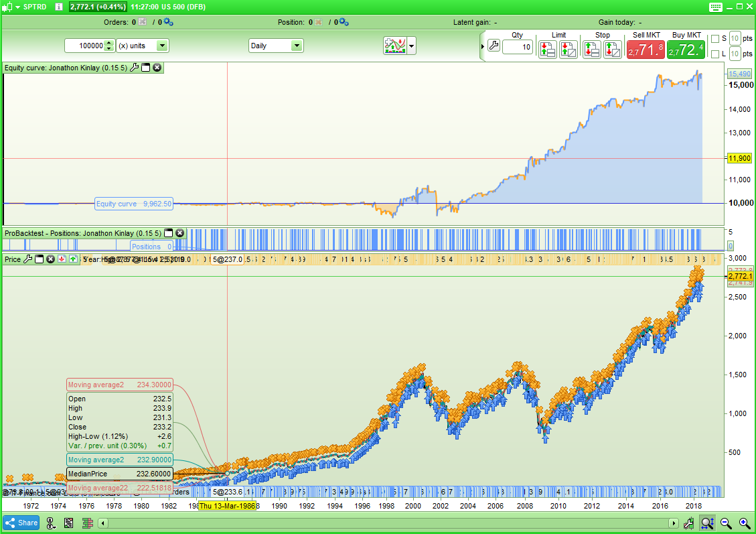Open the drawing tool icon beside zoom controls
The height and width of the screenshot is (534, 756).
(689, 523)
